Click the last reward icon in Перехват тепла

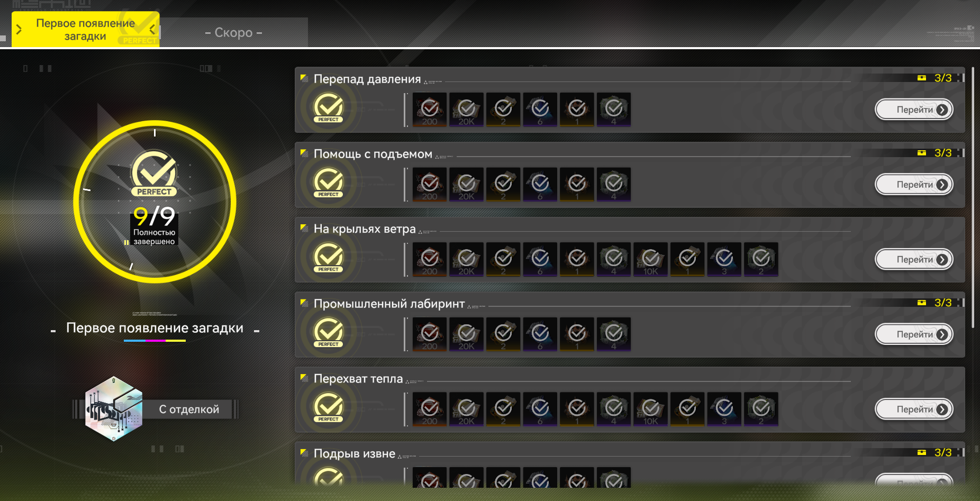click(761, 409)
